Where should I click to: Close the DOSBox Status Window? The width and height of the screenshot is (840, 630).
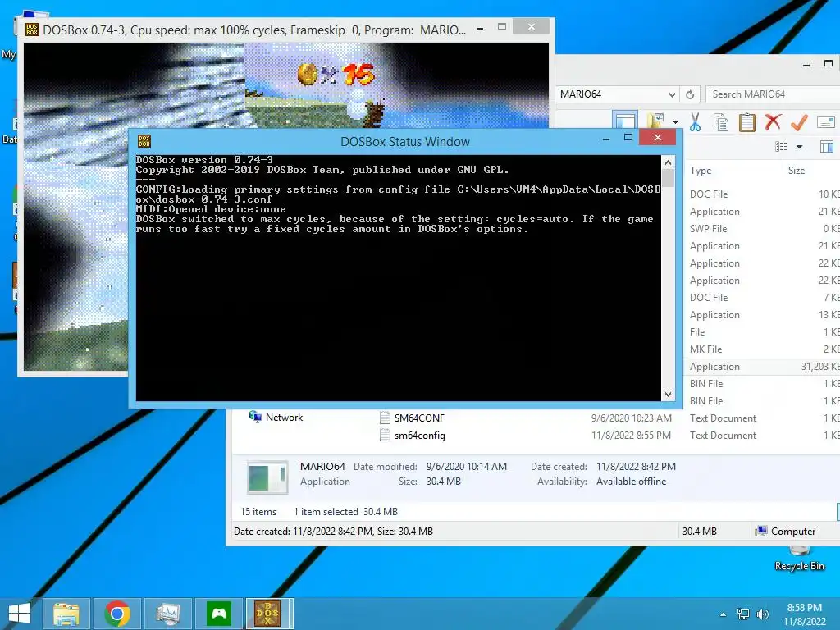click(x=657, y=138)
